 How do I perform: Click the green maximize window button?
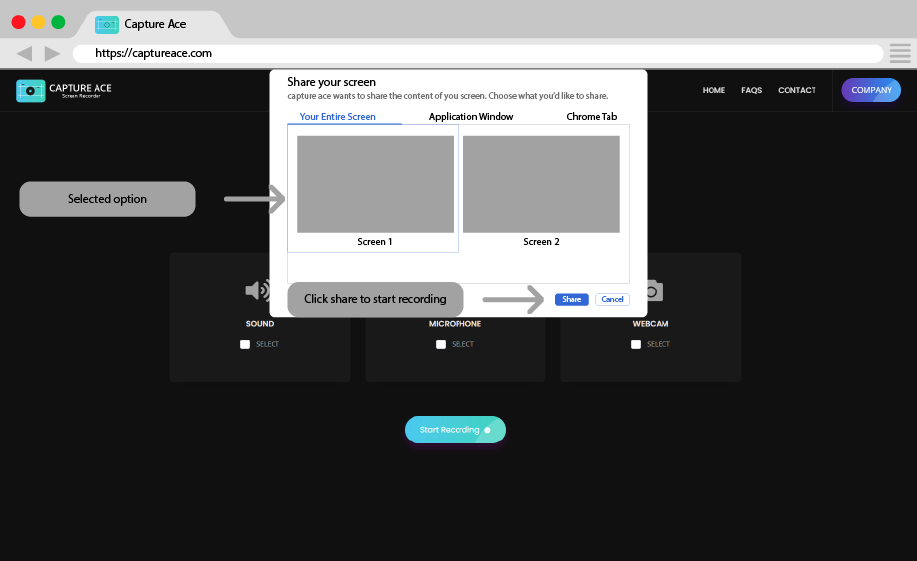point(58,22)
